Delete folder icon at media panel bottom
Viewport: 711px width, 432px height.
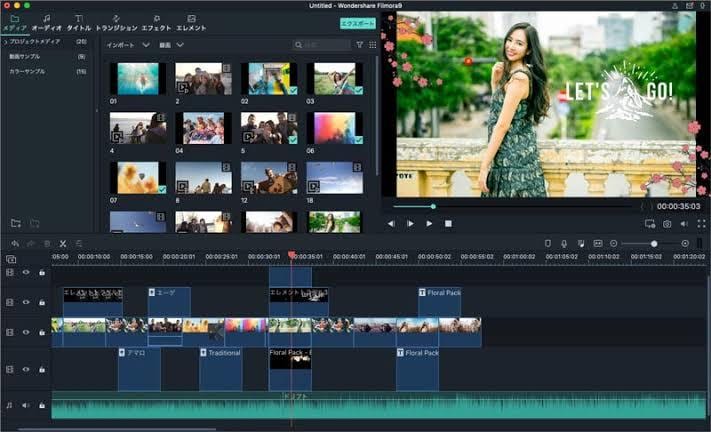34,223
